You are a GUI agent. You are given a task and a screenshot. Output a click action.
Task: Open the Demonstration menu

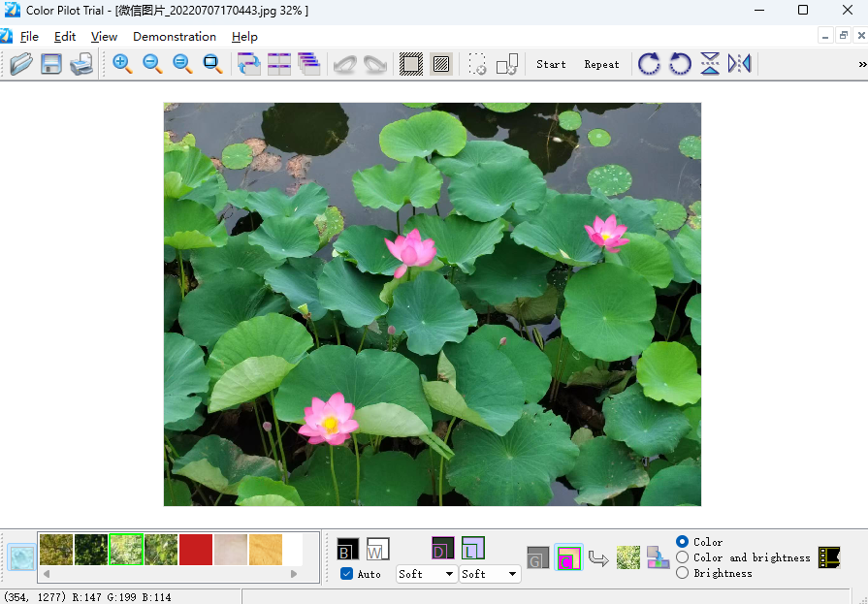click(175, 37)
